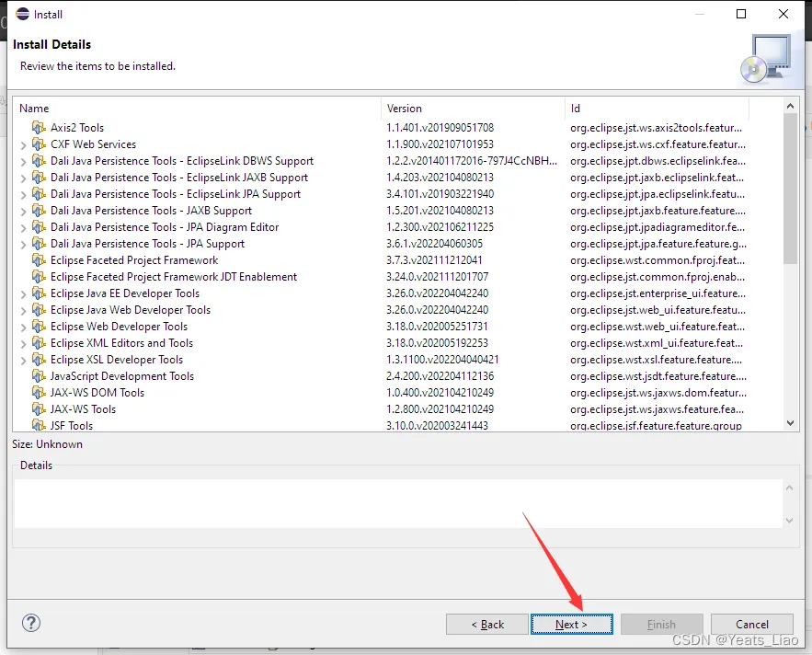This screenshot has height=655, width=812.
Task: Click the Eclipse XML Editors and Tools icon
Action: pos(39,343)
